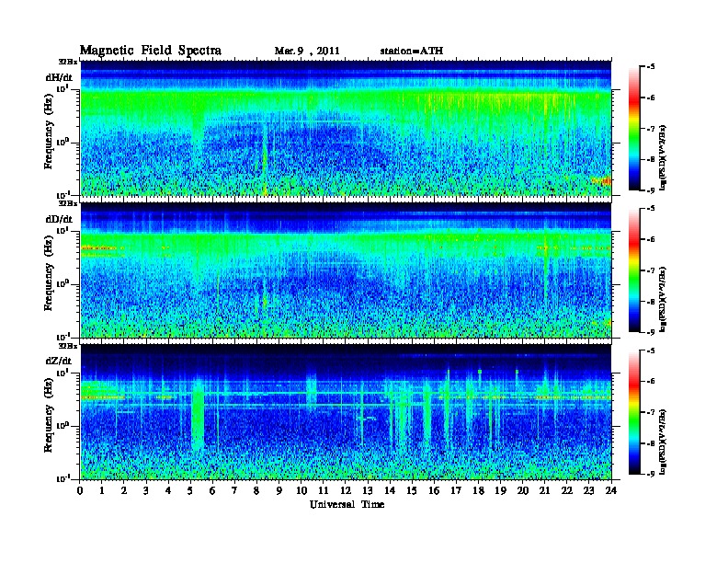Click the "station=ATH" label
Image resolution: width=728 pixels, height=563 pixels.
412,52
